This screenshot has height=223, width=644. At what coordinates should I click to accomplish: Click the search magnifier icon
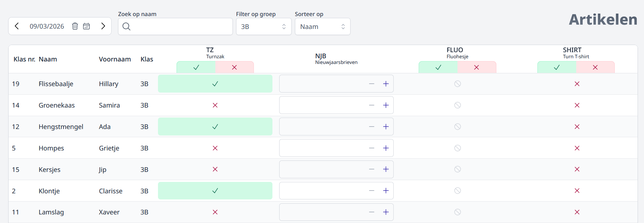pos(126,26)
